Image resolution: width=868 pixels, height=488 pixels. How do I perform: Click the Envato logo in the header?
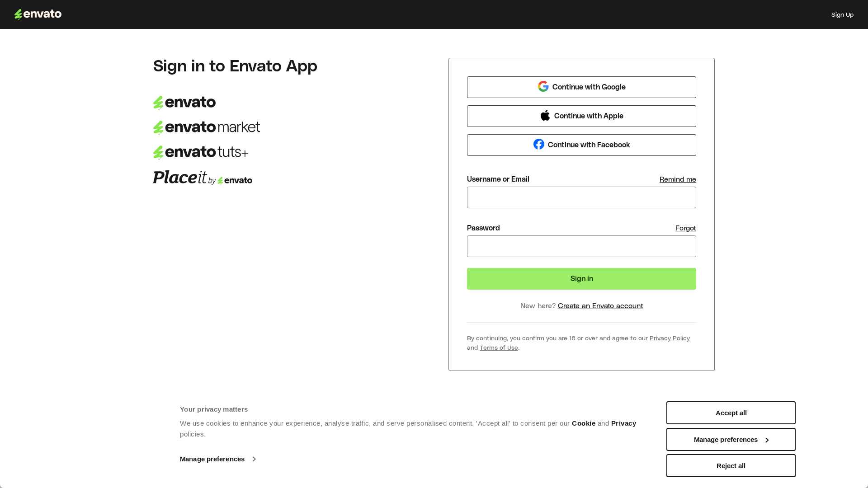tap(38, 14)
